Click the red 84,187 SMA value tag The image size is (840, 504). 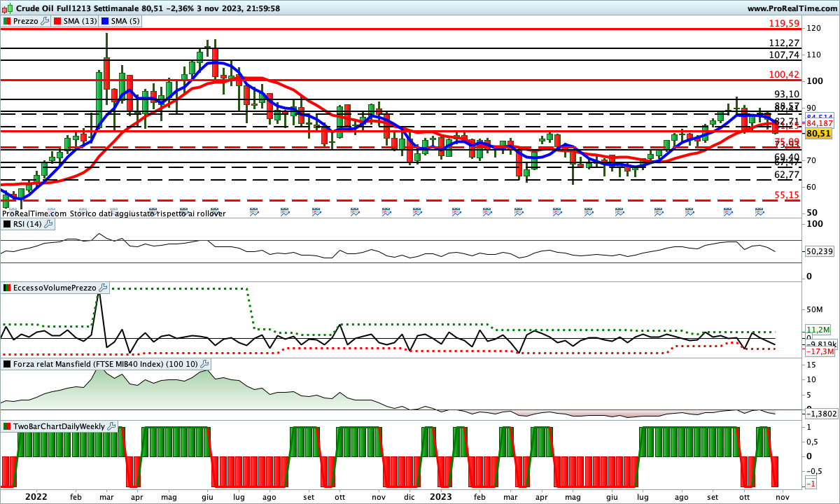[x=819, y=124]
